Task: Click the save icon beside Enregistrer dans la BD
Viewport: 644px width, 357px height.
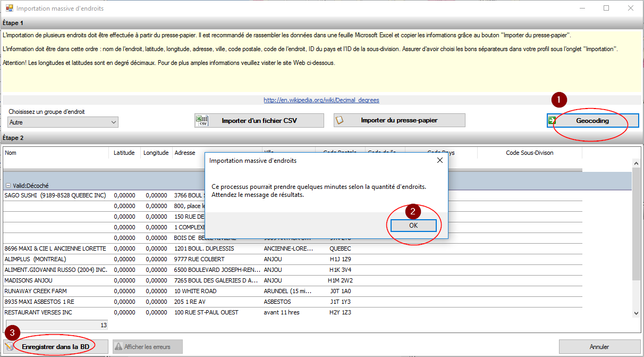Action: pos(10,346)
